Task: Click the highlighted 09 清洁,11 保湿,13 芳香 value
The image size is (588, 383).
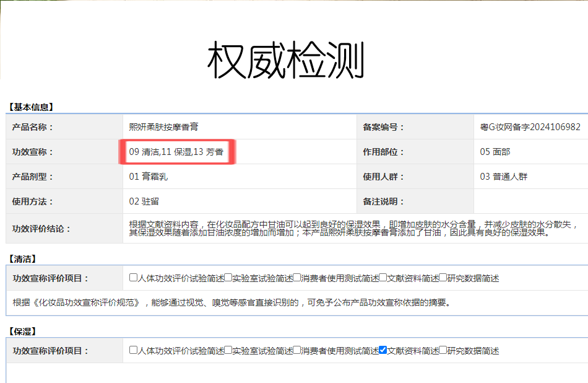Action: tap(176, 152)
